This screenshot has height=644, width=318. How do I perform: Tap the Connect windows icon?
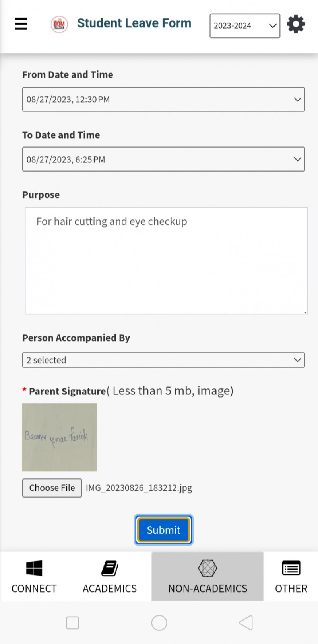34,568
